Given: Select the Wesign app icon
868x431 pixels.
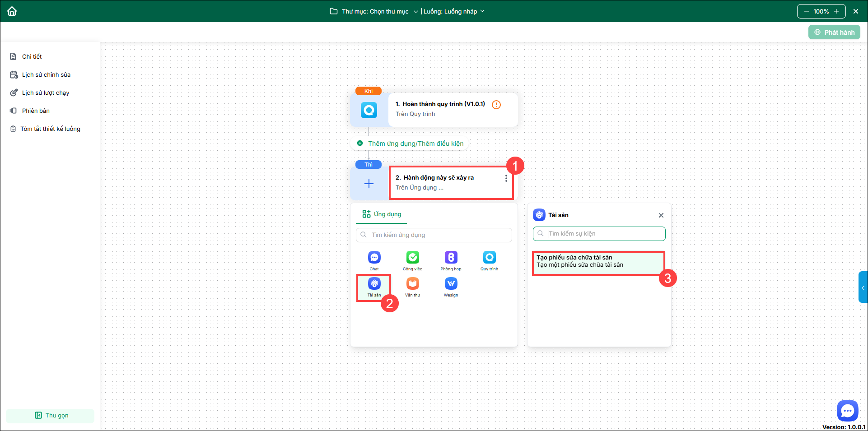Looking at the screenshot, I should [451, 284].
